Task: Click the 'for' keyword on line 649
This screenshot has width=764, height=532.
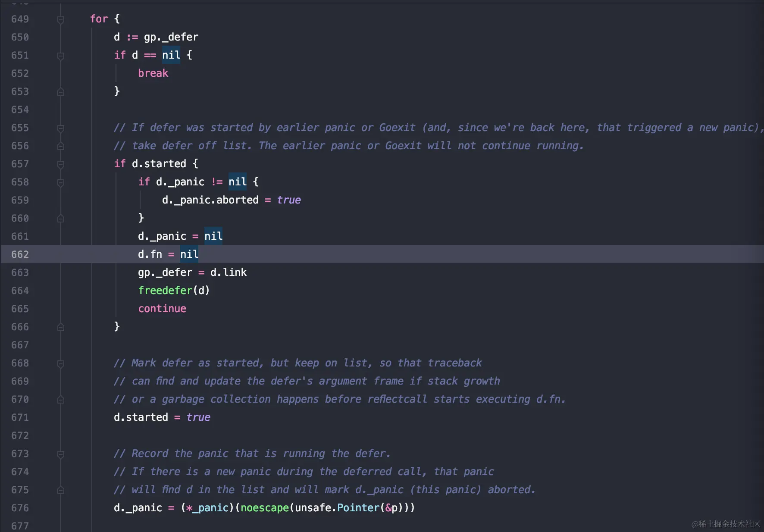Action: click(99, 19)
